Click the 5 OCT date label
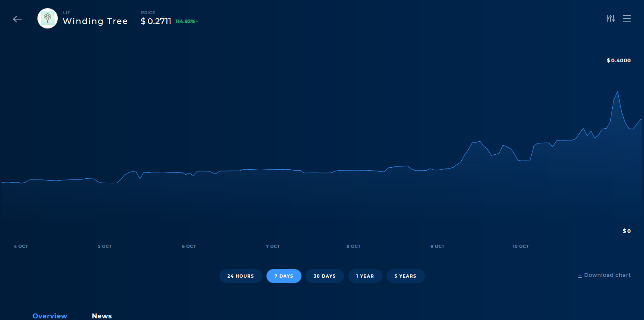Screen dimensions: 644x320 coord(105,246)
